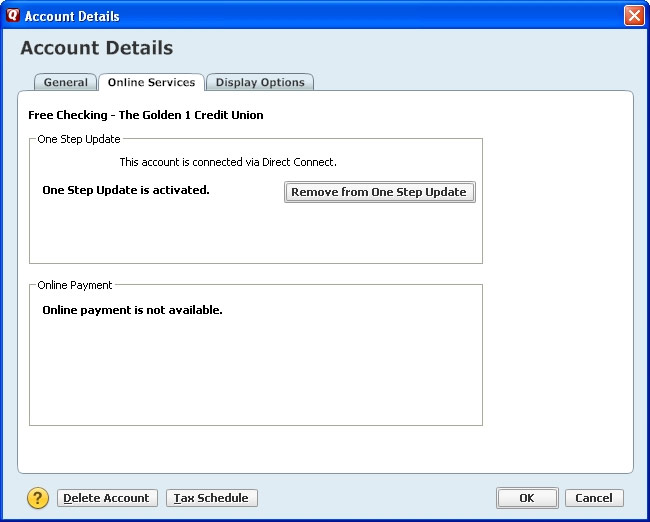Confirm with the OK button
Screen dimensions: 650x522
527,498
